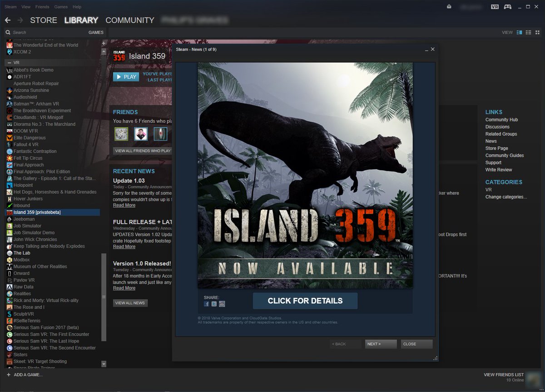Open the Island 359 news poster image
The image size is (545, 392).
[305, 175]
